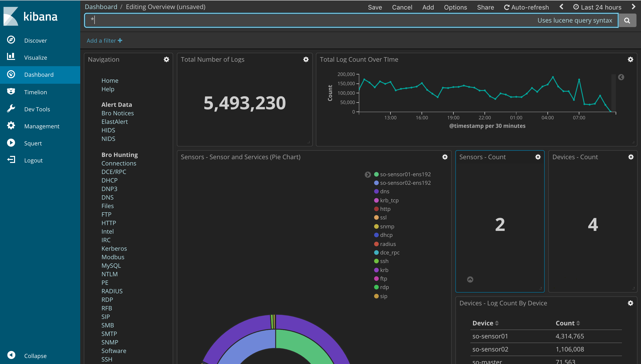Focus the lucene query search box
This screenshot has width=641, height=364.
click(351, 20)
